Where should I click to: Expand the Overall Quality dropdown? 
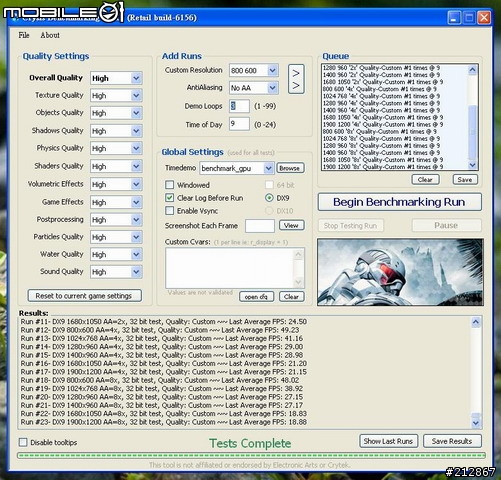[136, 78]
